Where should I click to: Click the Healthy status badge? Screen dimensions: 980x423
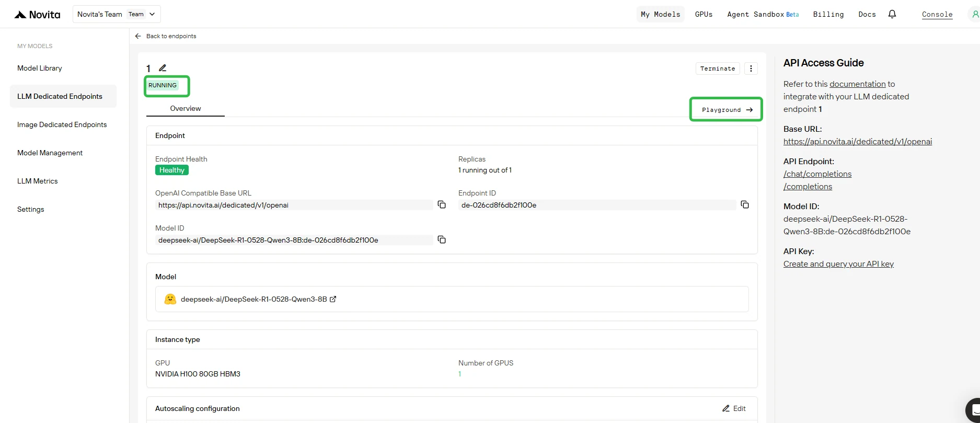pos(172,170)
